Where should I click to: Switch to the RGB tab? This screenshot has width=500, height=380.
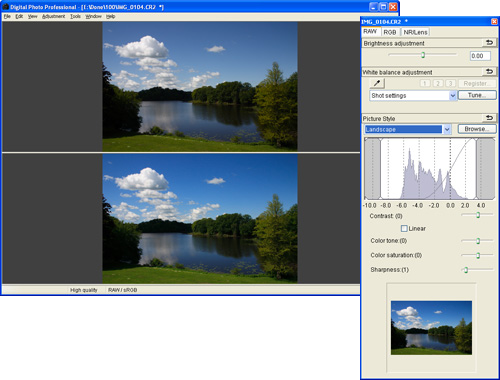tap(390, 32)
